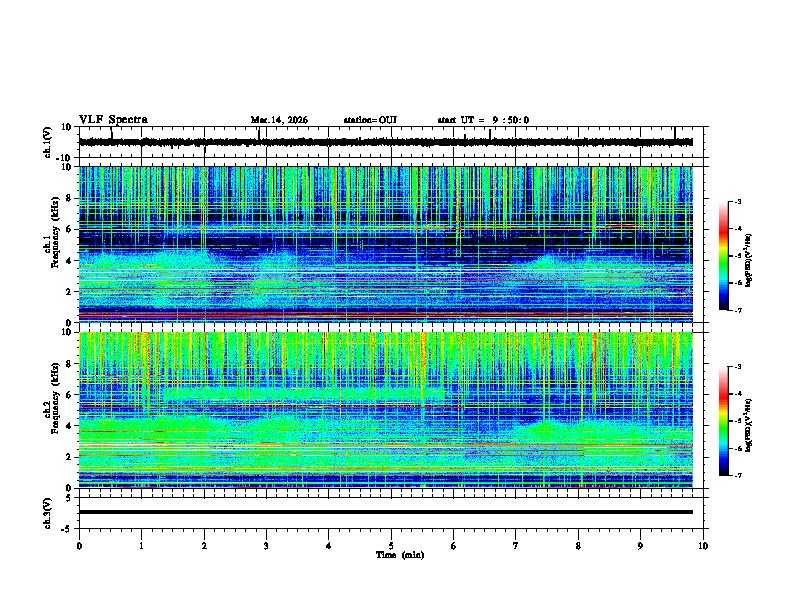Image resolution: width=792 pixels, height=612 pixels.
Task: Click time tick label "10" on bottom axis
Action: pyautogui.click(x=703, y=546)
